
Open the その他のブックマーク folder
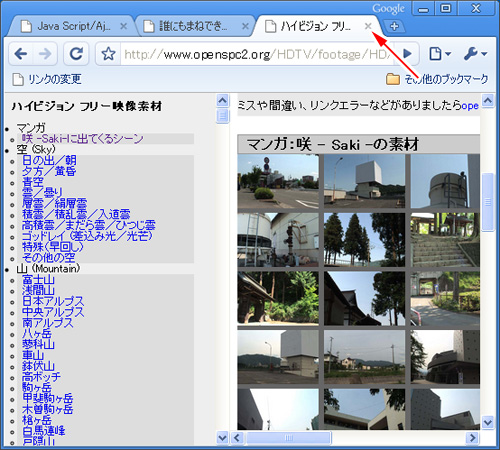[x=437, y=79]
